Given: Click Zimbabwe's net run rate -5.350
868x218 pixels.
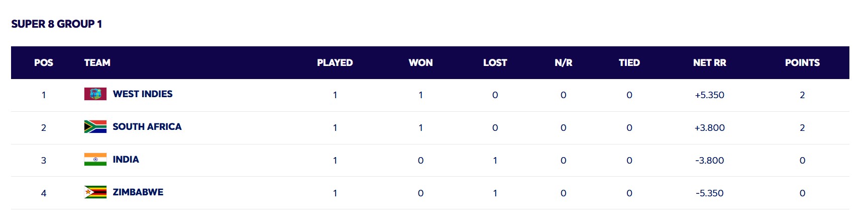Looking at the screenshot, I should [x=710, y=193].
